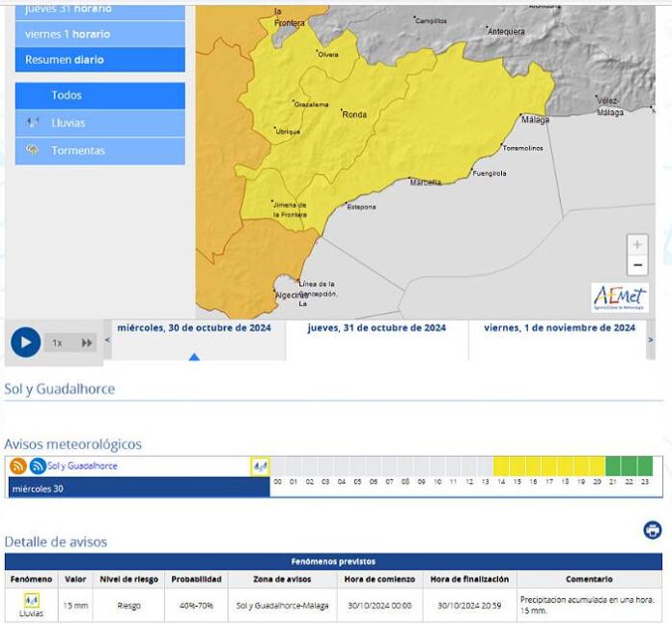The height and width of the screenshot is (624, 672).
Task: Click Lluvias icon in details table
Action: point(31,601)
